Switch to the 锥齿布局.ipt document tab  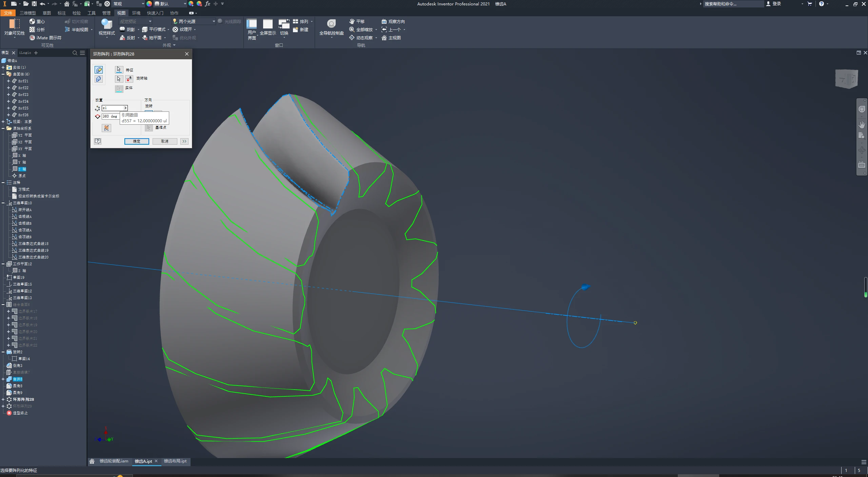pos(175,461)
